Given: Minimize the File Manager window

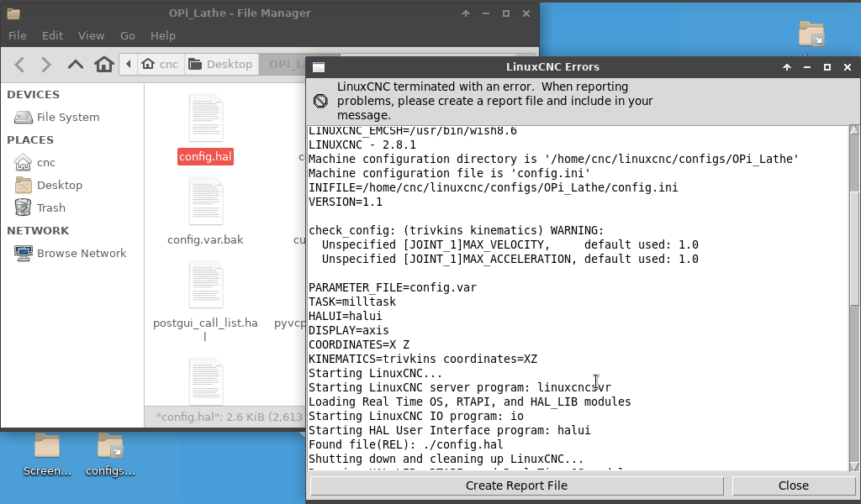Looking at the screenshot, I should tap(486, 13).
